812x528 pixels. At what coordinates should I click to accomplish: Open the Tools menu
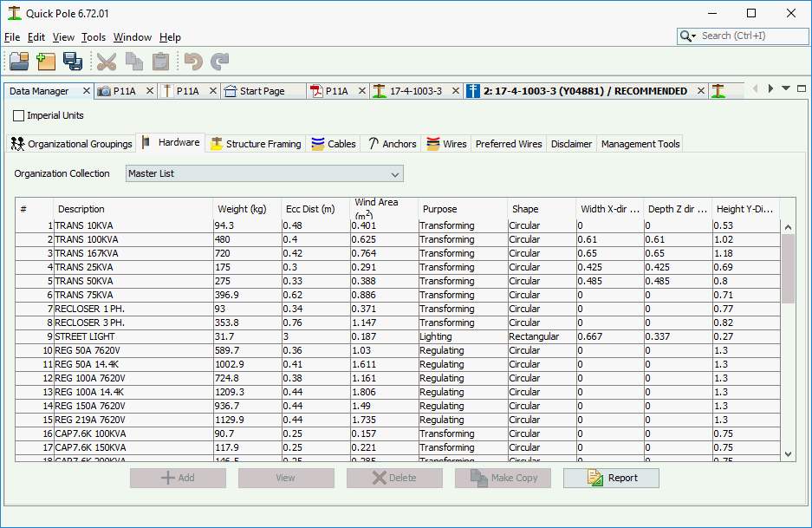tap(94, 37)
